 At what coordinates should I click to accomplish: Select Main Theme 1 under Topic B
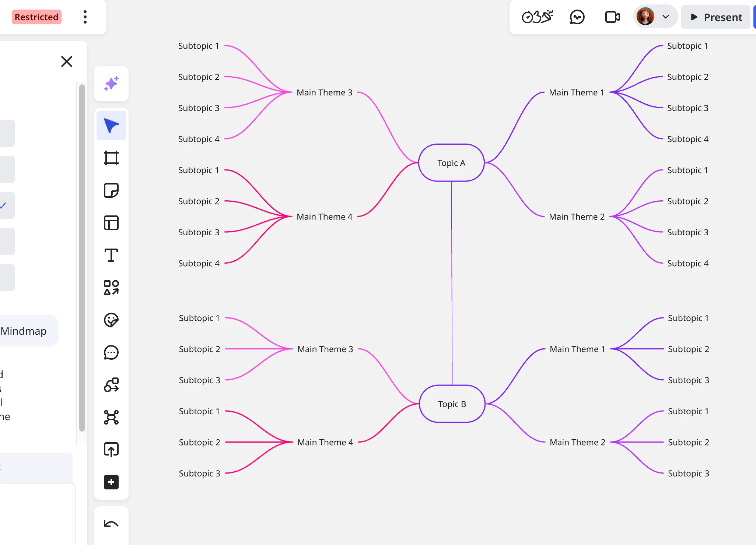[577, 349]
